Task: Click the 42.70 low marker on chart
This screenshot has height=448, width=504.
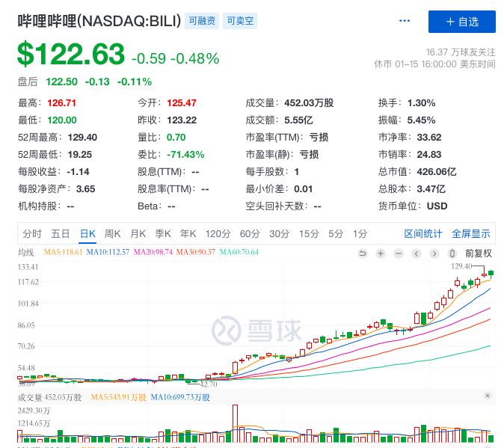Action: (209, 384)
